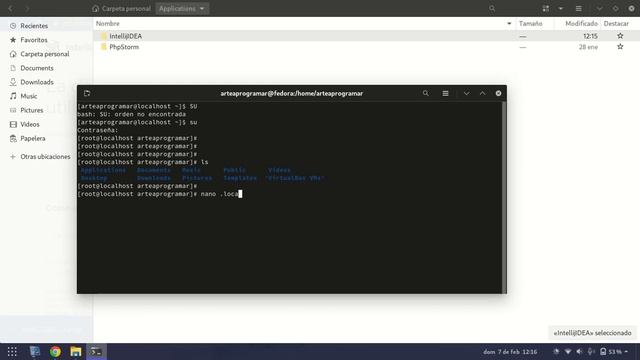The image size is (640, 360).
Task: Minimize the terminal window
Action: click(x=466, y=93)
